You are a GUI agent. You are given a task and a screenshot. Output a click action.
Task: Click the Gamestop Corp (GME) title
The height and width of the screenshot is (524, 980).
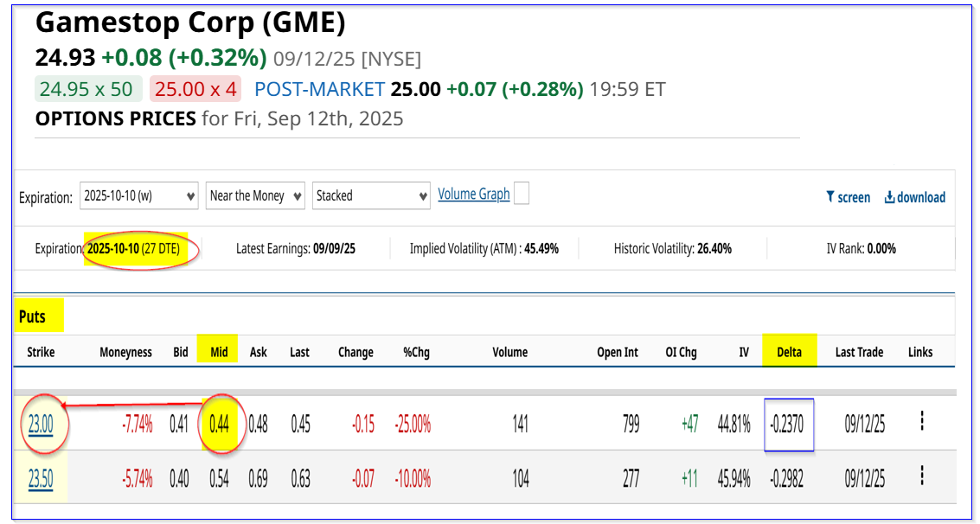(x=190, y=23)
